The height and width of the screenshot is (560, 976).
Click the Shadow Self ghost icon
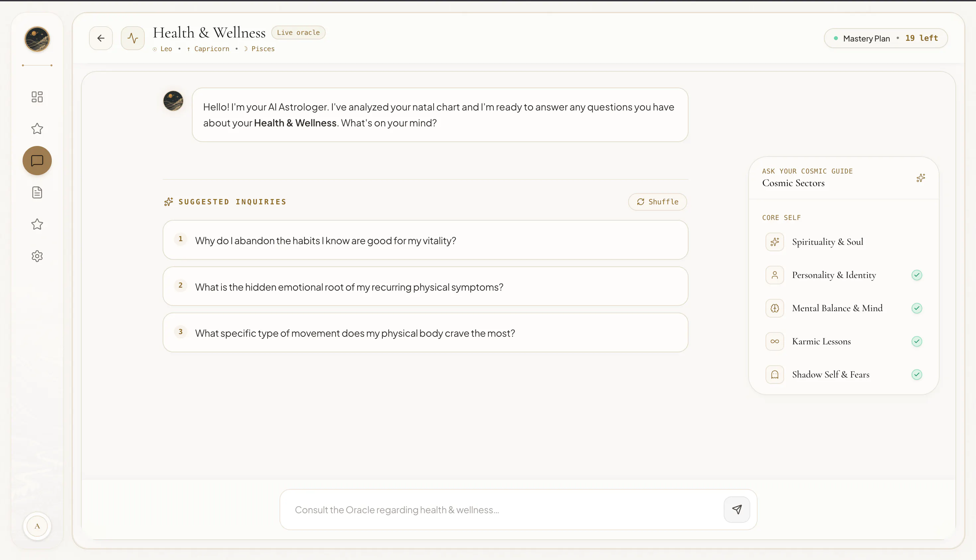click(x=775, y=375)
